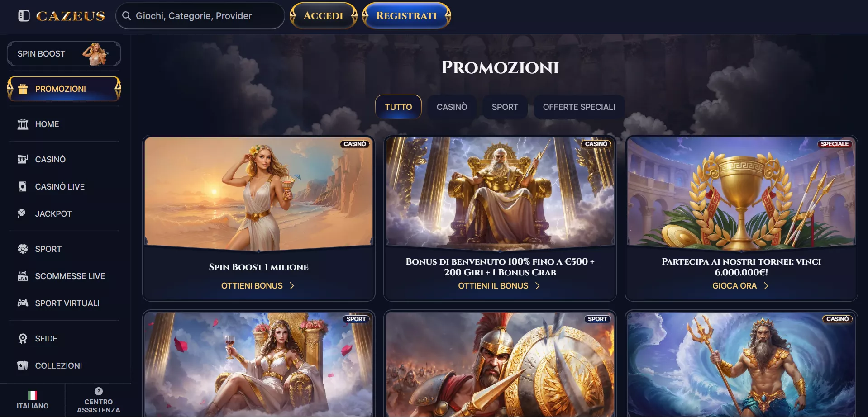Select Scommesse Live icon
The image size is (868, 417).
click(x=23, y=276)
